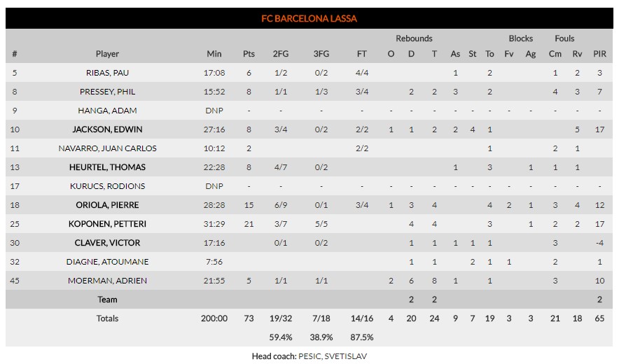
Task: Click the 3FG column header
Action: [x=321, y=54]
